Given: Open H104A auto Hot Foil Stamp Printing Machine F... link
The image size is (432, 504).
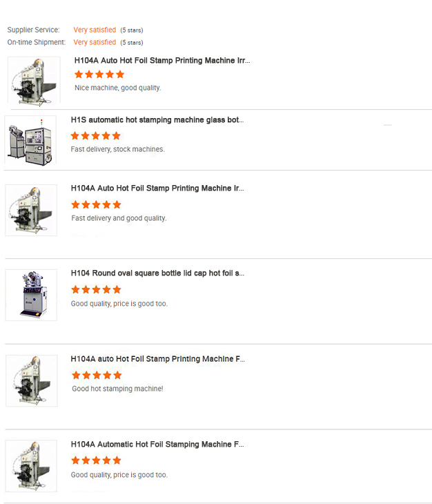Looking at the screenshot, I should tap(157, 359).
